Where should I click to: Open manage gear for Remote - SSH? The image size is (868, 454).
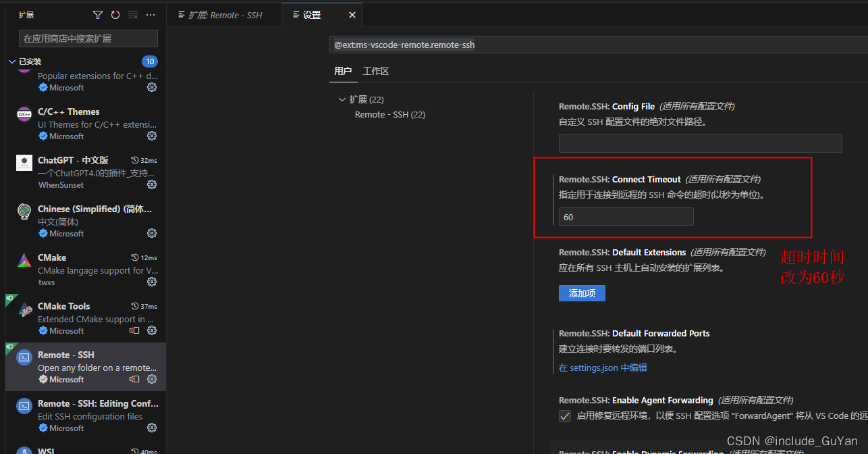[152, 379]
